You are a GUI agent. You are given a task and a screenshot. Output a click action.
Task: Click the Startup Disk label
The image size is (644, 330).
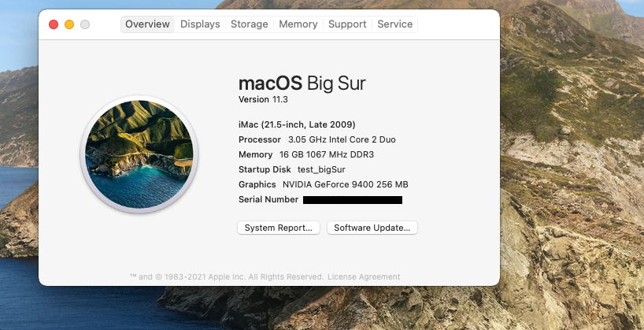pos(265,170)
